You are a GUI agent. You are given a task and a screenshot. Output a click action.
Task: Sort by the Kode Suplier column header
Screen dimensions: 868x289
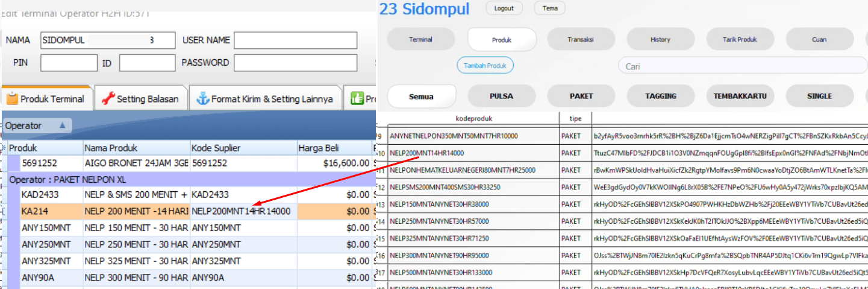pos(243,148)
